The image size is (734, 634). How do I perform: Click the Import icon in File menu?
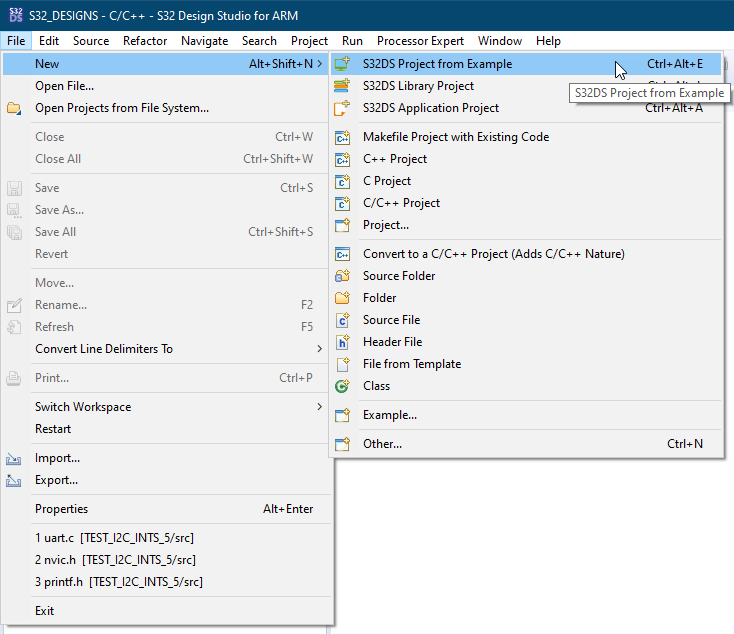click(14, 458)
